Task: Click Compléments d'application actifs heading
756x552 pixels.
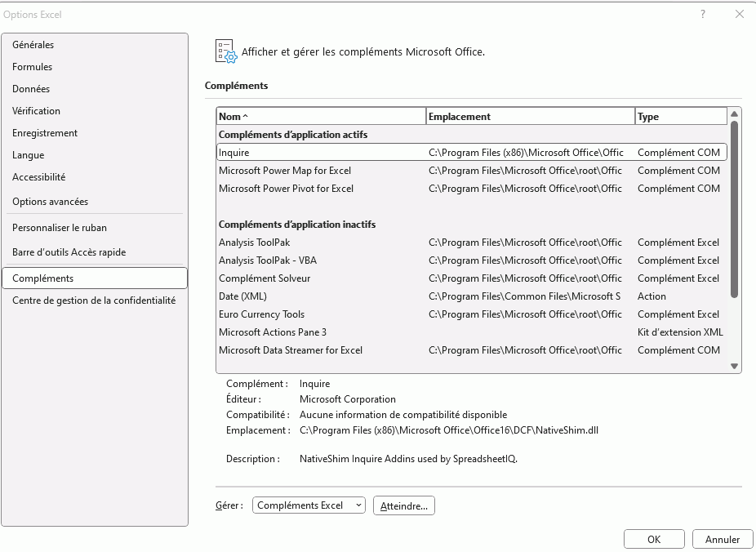Action: (293, 135)
